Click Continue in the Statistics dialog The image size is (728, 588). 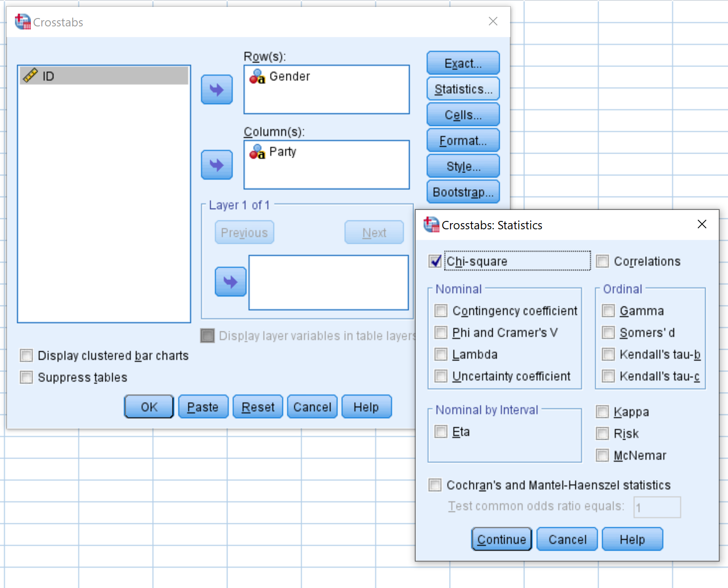(501, 539)
